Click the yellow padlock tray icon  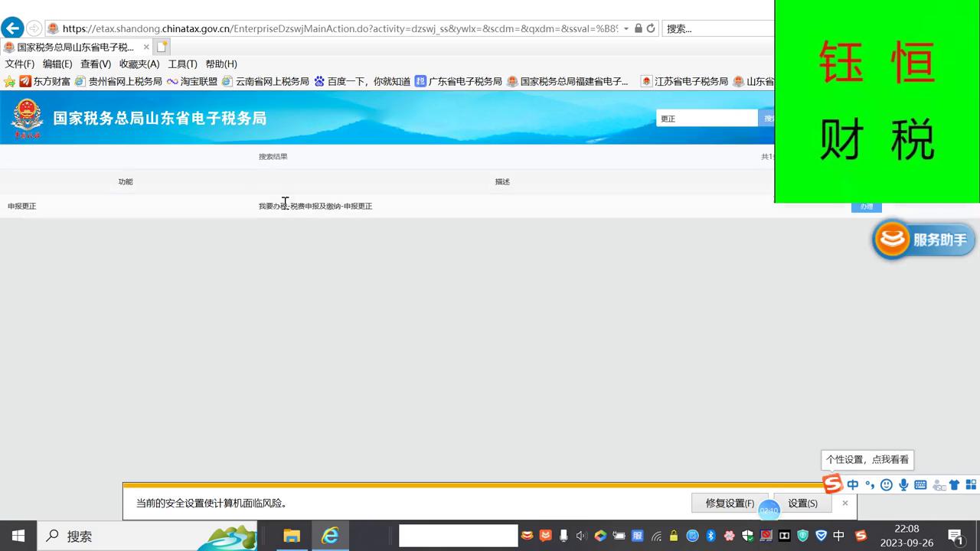(674, 536)
